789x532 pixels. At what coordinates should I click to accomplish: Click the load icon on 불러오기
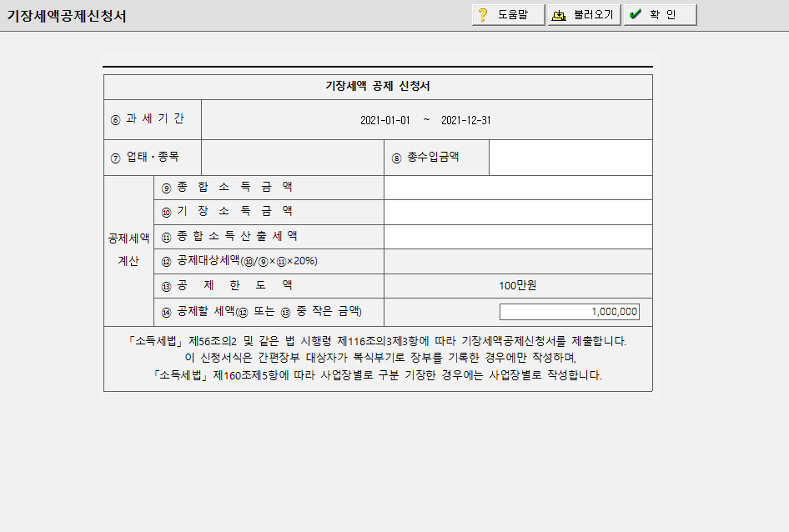tap(559, 16)
